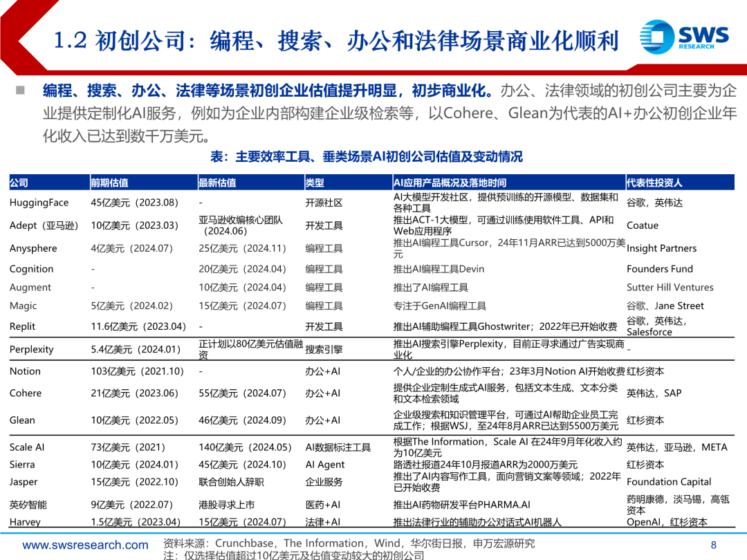Image resolution: width=747 pixels, height=560 pixels.
Task: Click the '英伟达，SAP' investor cell
Action: (654, 393)
